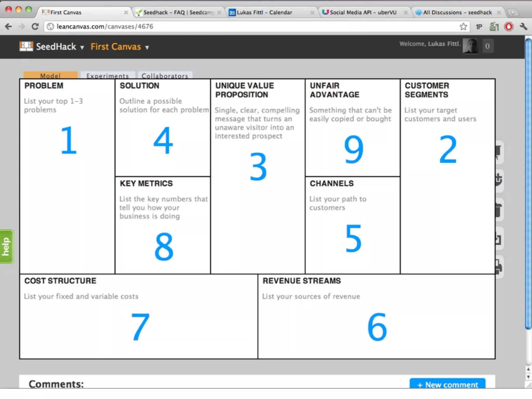Click the 1Password extension icon

(479, 27)
